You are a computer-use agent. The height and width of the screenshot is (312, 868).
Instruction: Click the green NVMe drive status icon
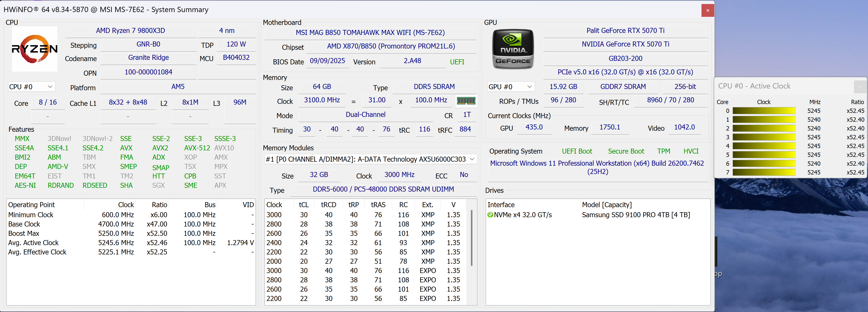[490, 215]
